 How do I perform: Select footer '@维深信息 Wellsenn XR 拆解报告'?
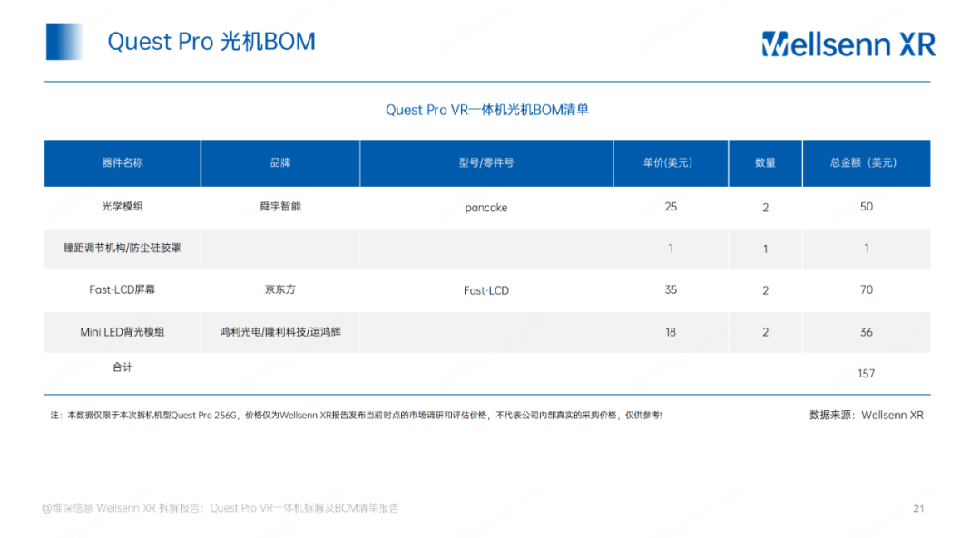click(220, 508)
